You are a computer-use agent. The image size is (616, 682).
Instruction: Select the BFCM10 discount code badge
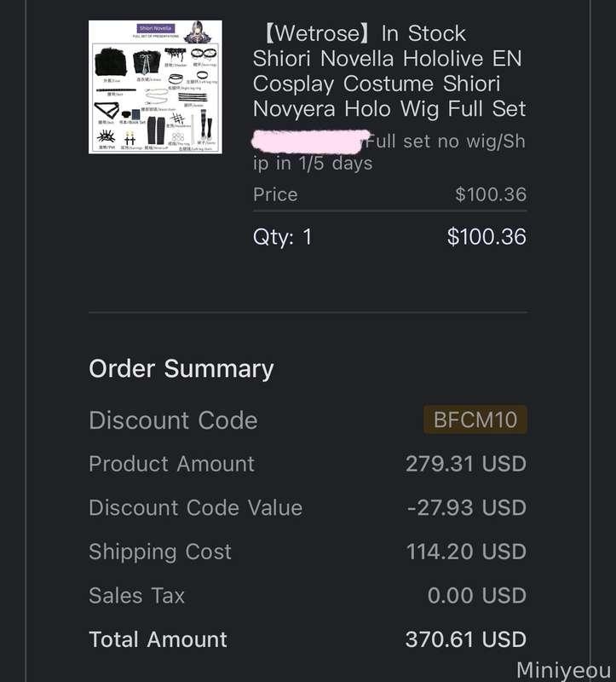475,419
